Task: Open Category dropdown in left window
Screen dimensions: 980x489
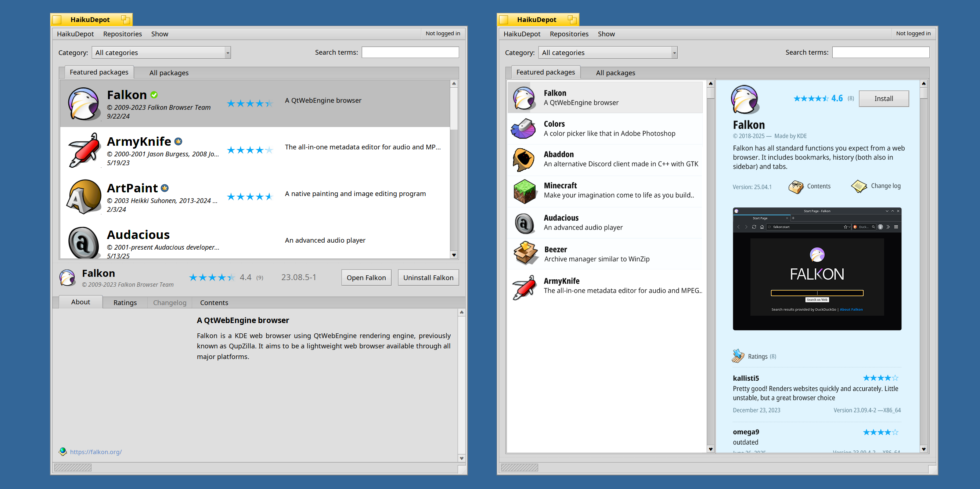Action: click(x=161, y=52)
